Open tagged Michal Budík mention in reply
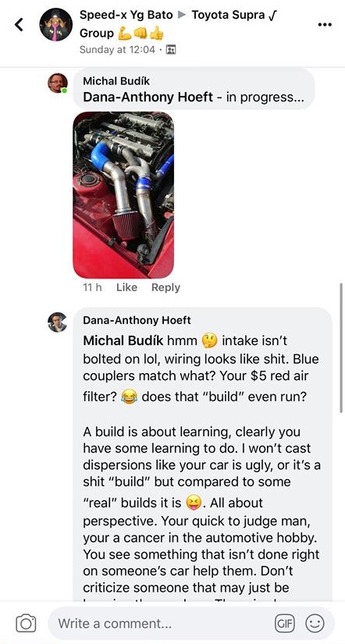345x644 pixels. tap(123, 340)
